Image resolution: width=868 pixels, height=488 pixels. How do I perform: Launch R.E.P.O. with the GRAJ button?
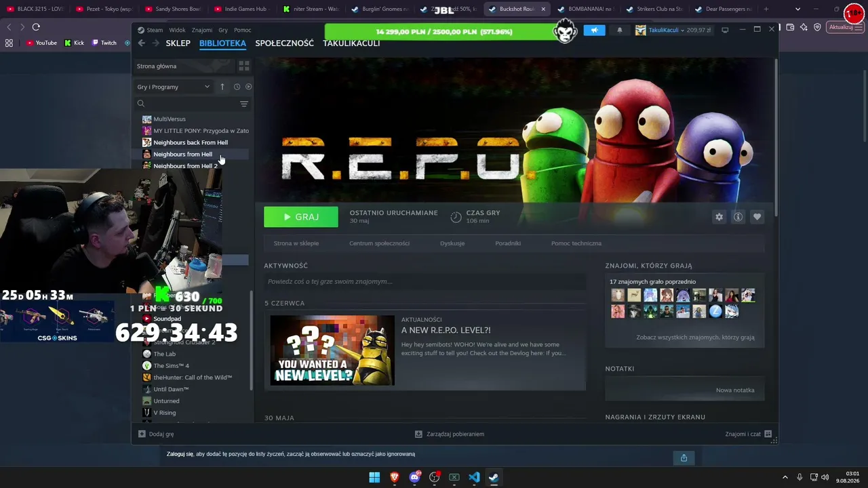(x=301, y=217)
